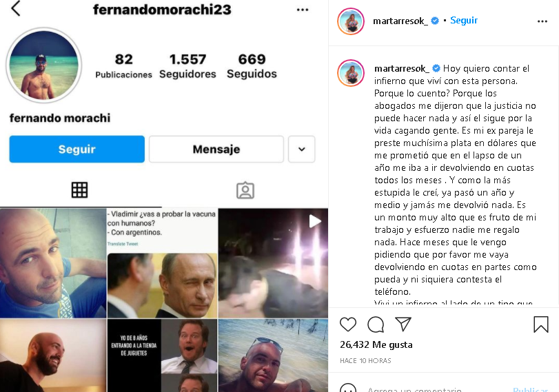View the 1.557 Seguidores list
The image size is (559, 392).
(x=187, y=65)
